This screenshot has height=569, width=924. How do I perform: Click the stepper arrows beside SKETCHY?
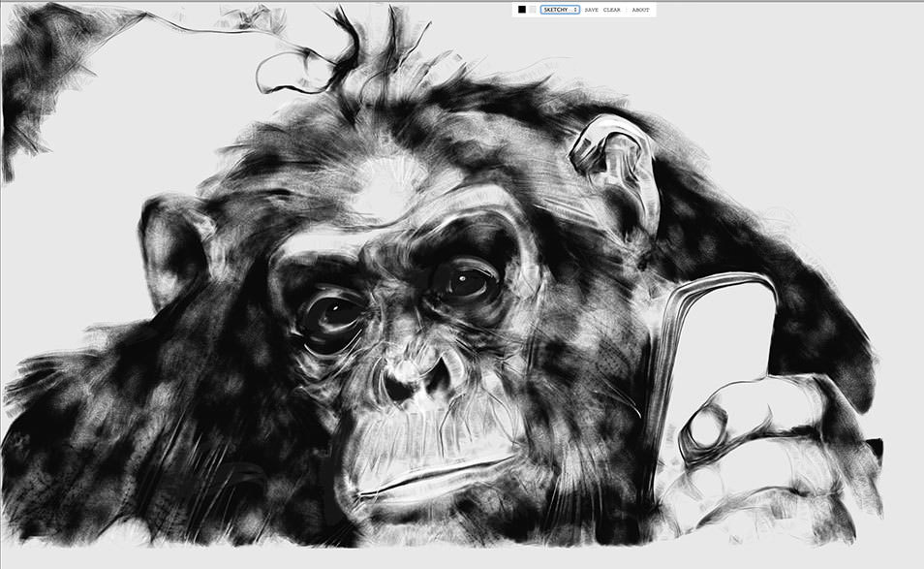pos(575,10)
